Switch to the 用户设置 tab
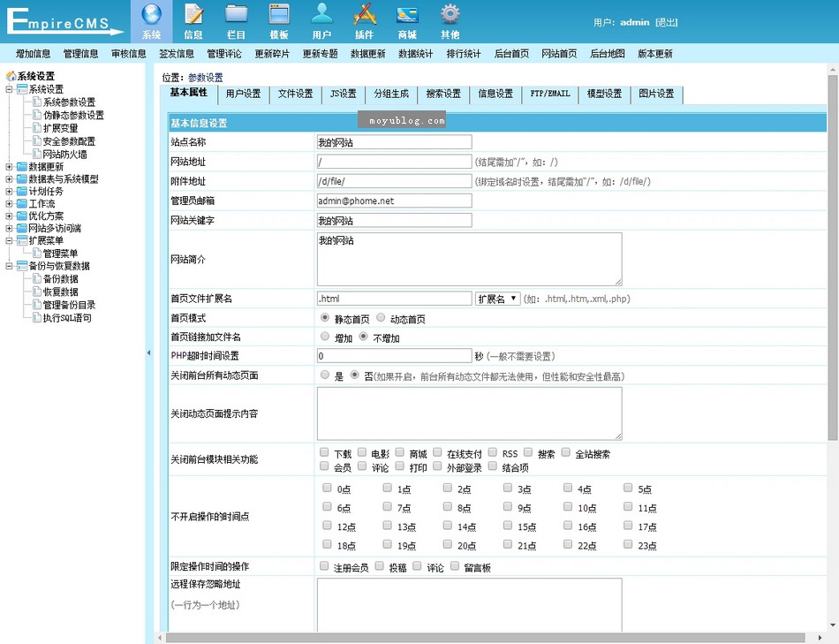This screenshot has height=644, width=839. click(244, 94)
